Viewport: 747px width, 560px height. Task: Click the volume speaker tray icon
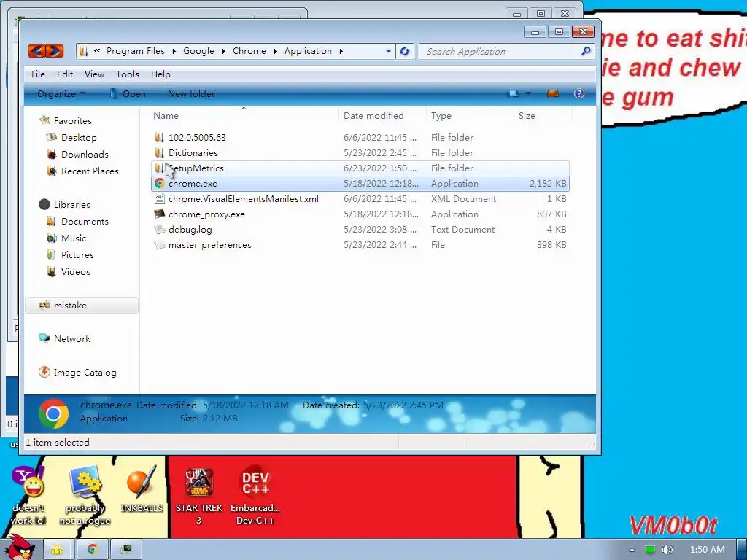667,550
